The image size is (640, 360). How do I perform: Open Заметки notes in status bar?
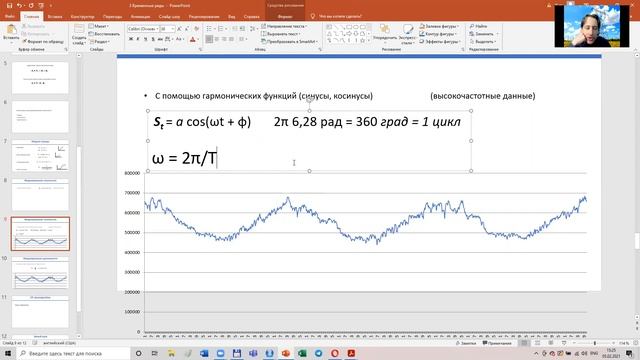[466, 343]
